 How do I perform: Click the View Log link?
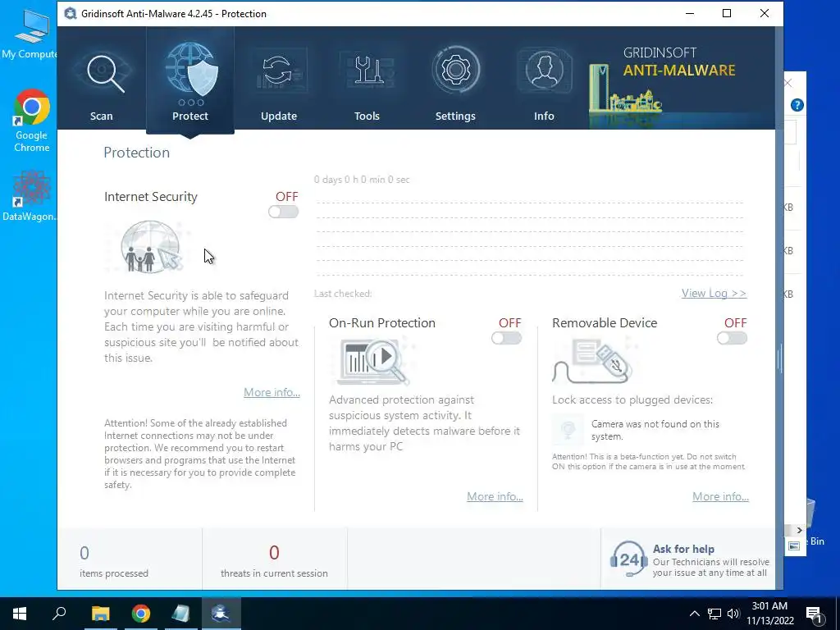click(714, 293)
